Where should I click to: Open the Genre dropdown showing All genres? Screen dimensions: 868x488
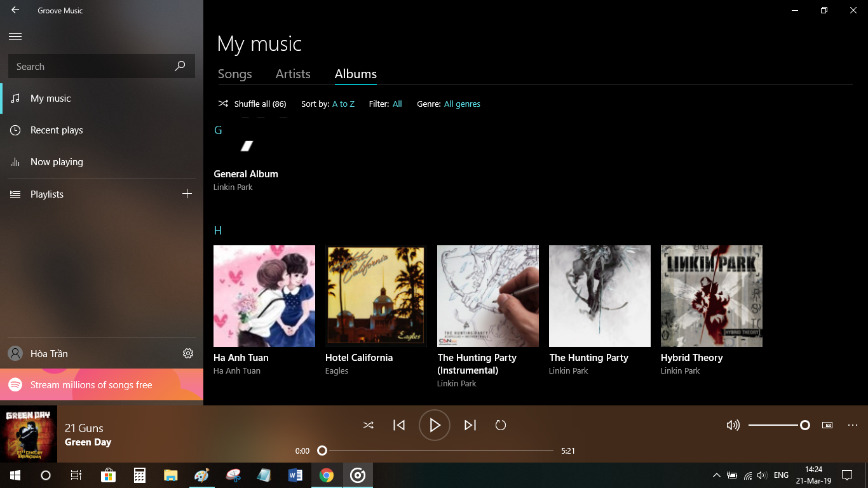click(462, 104)
